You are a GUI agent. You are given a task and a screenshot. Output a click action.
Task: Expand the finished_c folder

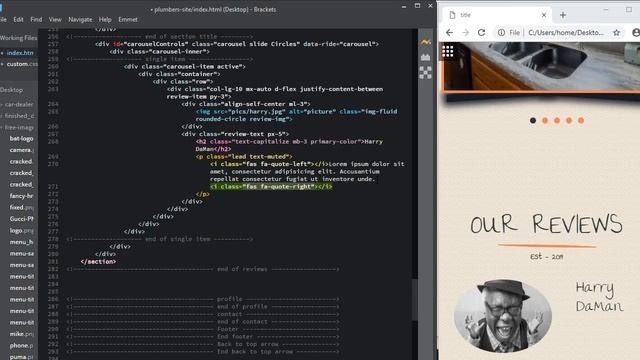point(19,116)
